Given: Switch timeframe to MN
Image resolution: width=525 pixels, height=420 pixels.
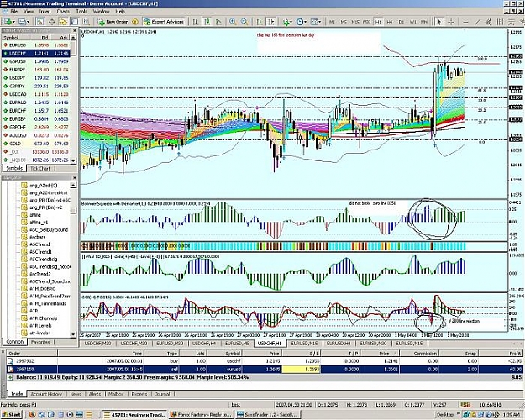Looking at the screenshot, I should tap(424, 22).
